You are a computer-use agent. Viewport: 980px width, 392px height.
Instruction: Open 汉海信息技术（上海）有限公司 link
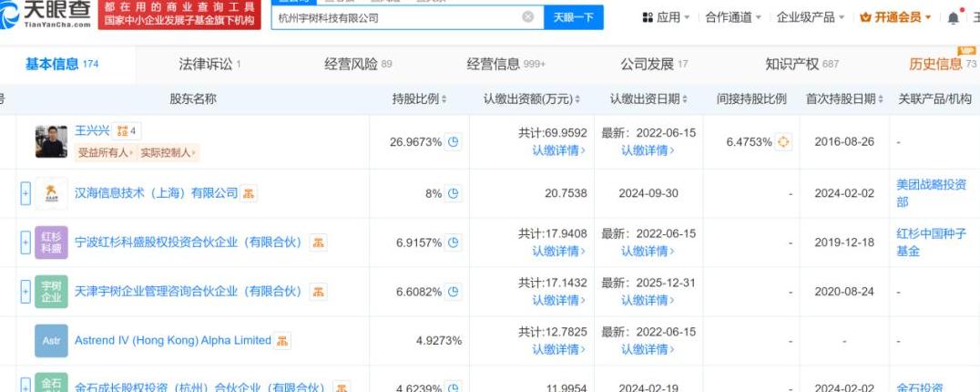coord(157,193)
